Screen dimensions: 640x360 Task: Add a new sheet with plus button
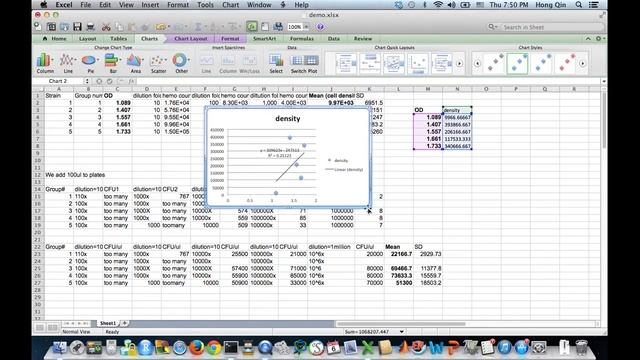[x=124, y=323]
